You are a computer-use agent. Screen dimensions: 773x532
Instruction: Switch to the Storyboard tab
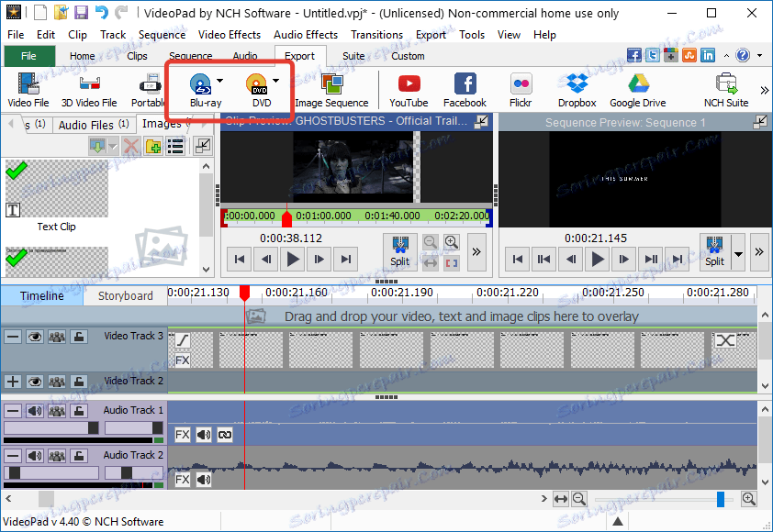(126, 295)
